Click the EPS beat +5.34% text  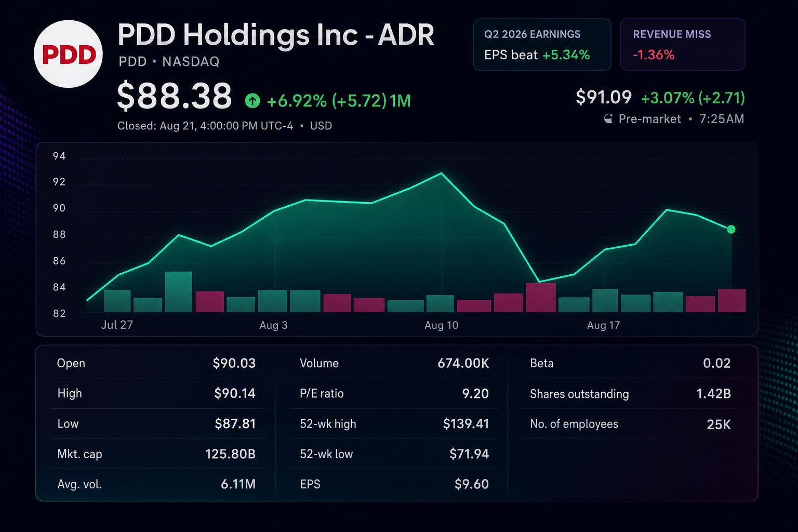(537, 55)
